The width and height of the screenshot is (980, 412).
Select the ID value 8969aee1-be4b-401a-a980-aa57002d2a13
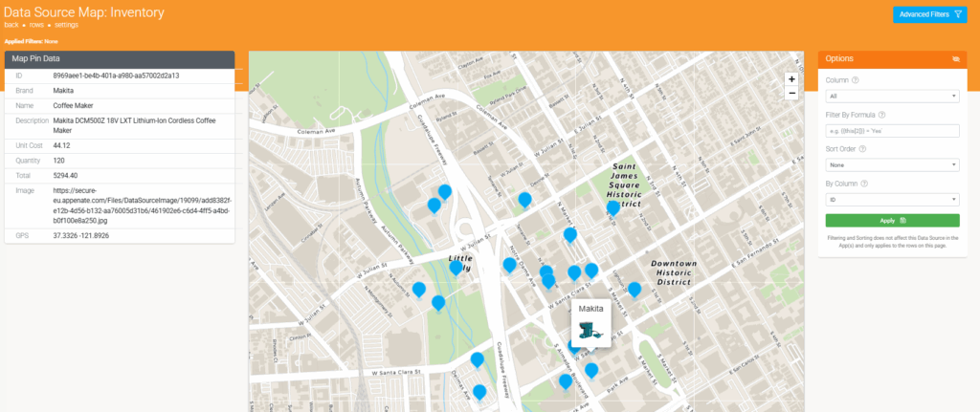pos(116,76)
